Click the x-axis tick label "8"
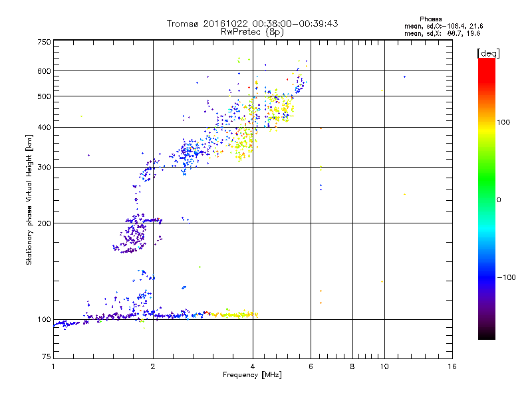This screenshot has height=399, width=532. click(352, 366)
